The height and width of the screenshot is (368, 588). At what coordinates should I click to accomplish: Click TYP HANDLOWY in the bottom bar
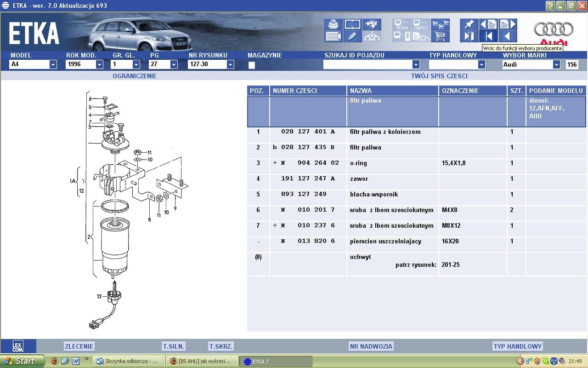coord(518,346)
